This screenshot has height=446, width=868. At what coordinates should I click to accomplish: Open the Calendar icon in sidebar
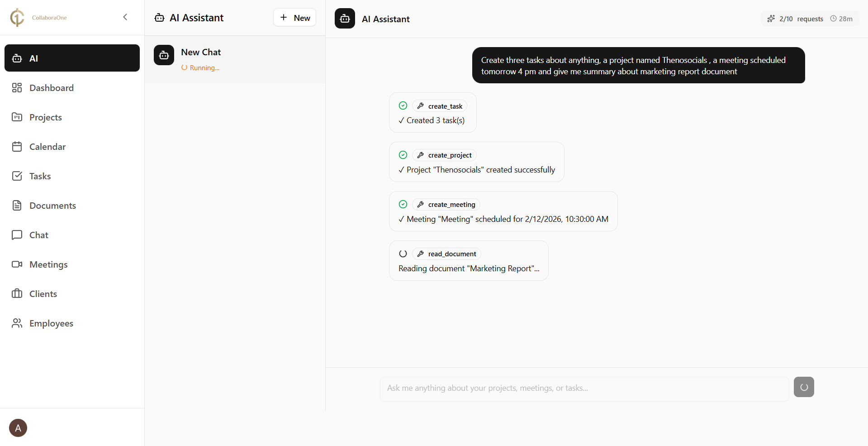click(17, 146)
